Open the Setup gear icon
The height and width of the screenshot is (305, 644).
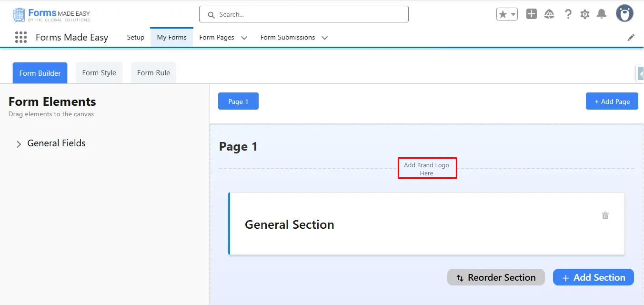click(585, 14)
